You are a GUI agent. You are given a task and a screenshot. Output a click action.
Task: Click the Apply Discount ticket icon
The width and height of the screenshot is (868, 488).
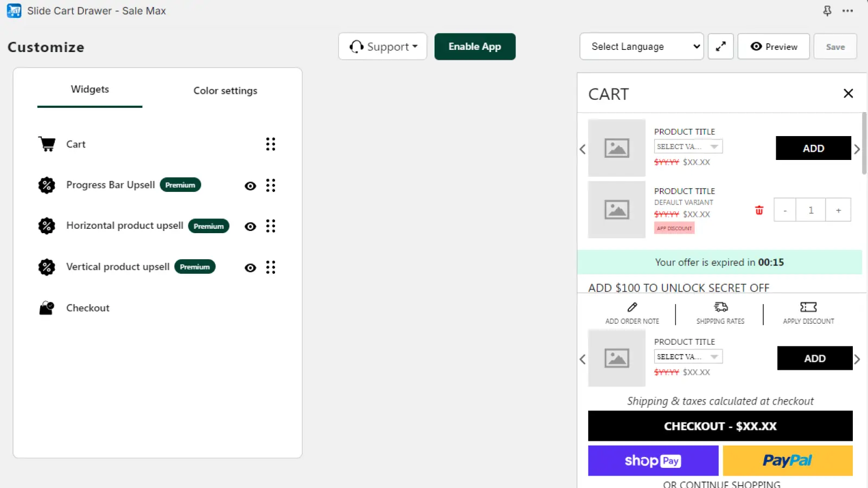point(808,307)
